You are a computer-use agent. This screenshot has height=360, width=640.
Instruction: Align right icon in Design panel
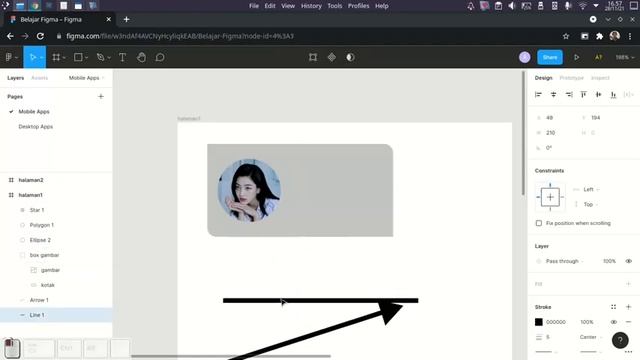click(569, 95)
